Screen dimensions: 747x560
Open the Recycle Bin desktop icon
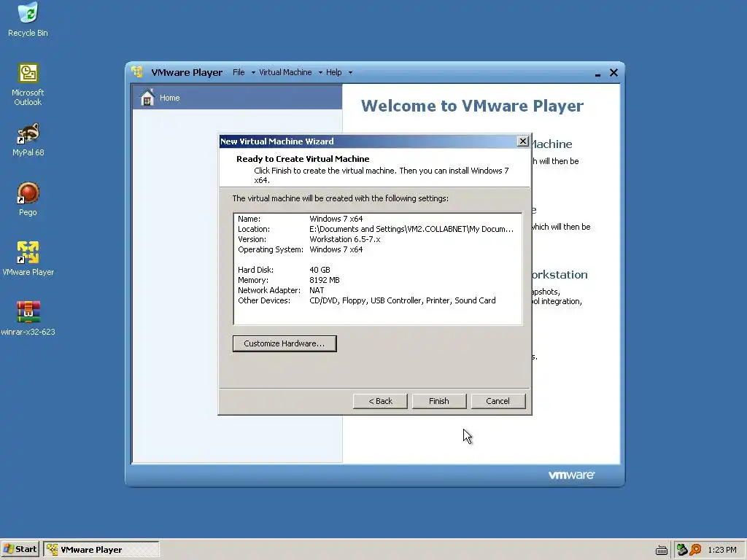28,19
